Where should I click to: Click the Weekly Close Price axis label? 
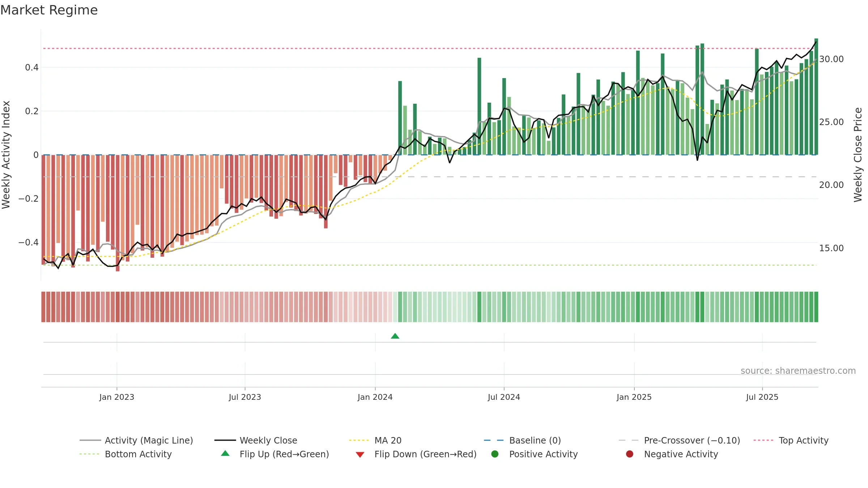click(858, 155)
